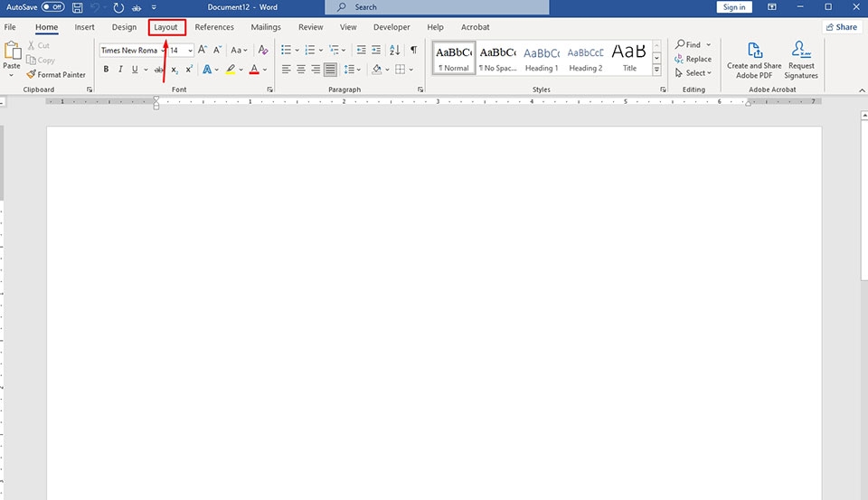Image resolution: width=868 pixels, height=500 pixels.
Task: Click the Text Effects icon
Action: pyautogui.click(x=207, y=70)
